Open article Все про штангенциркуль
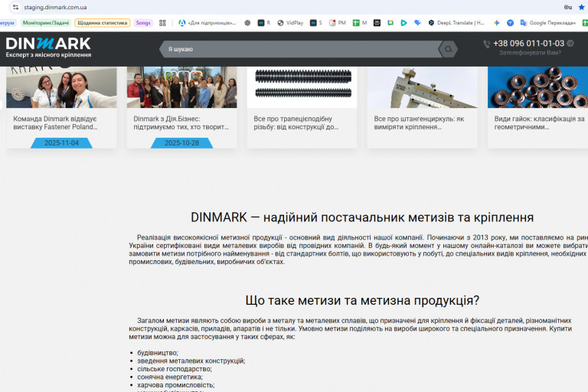This screenshot has height=392, width=588. [x=419, y=123]
